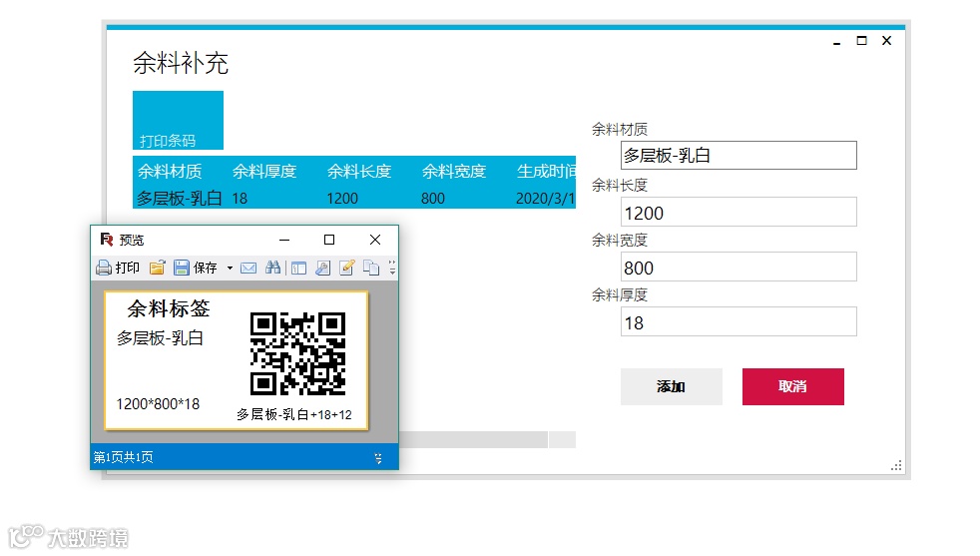Viewport: 980px width, 556px height.
Task: Click the 打印条码 tile button
Action: (178, 120)
